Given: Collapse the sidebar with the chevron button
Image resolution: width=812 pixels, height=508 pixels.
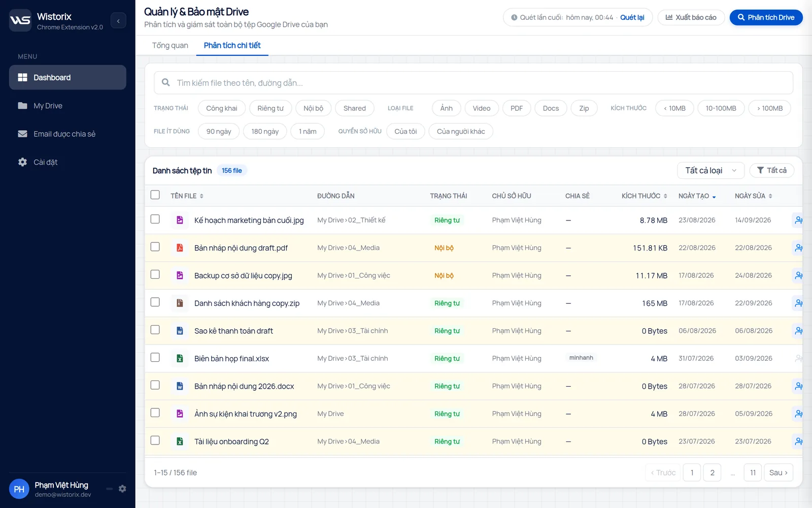Looking at the screenshot, I should 118,20.
